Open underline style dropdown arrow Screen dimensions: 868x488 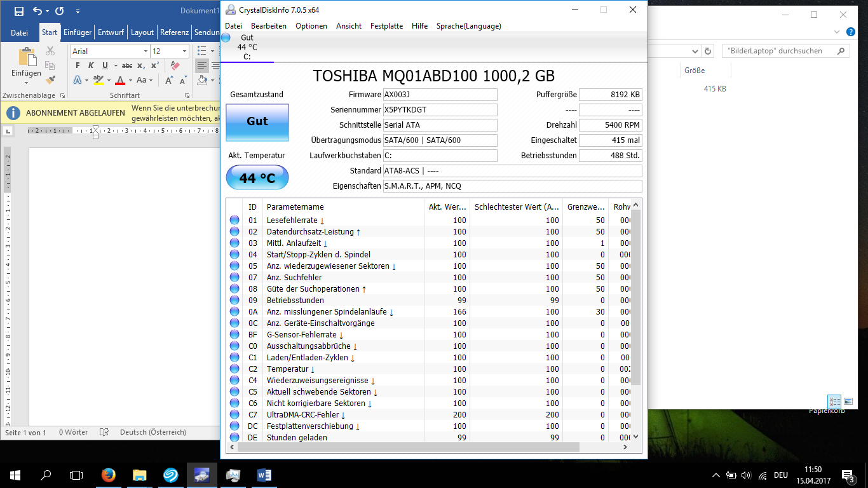tap(114, 65)
